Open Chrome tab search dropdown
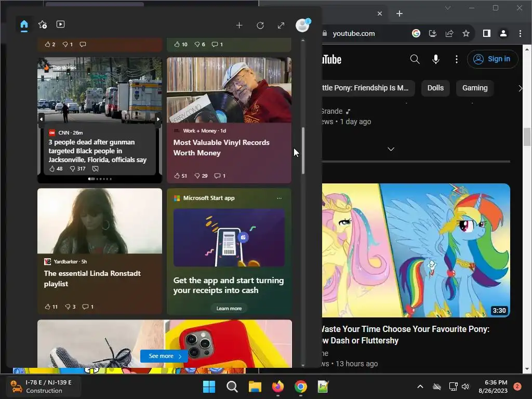 (x=448, y=8)
